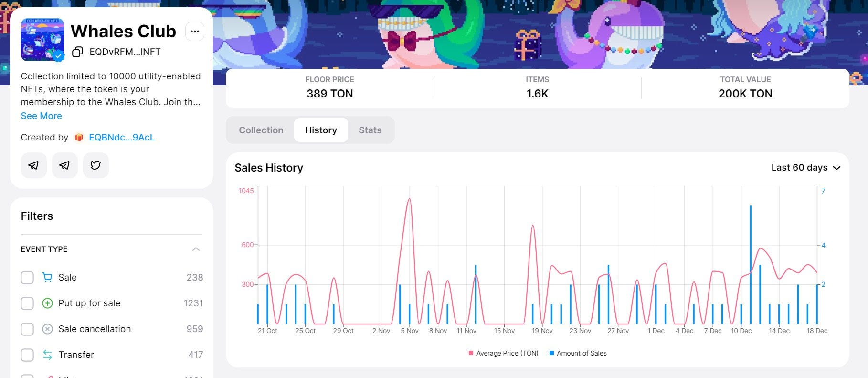This screenshot has width=868, height=378.
Task: Copy the EQDvRFM...INFT collection address
Action: (77, 52)
